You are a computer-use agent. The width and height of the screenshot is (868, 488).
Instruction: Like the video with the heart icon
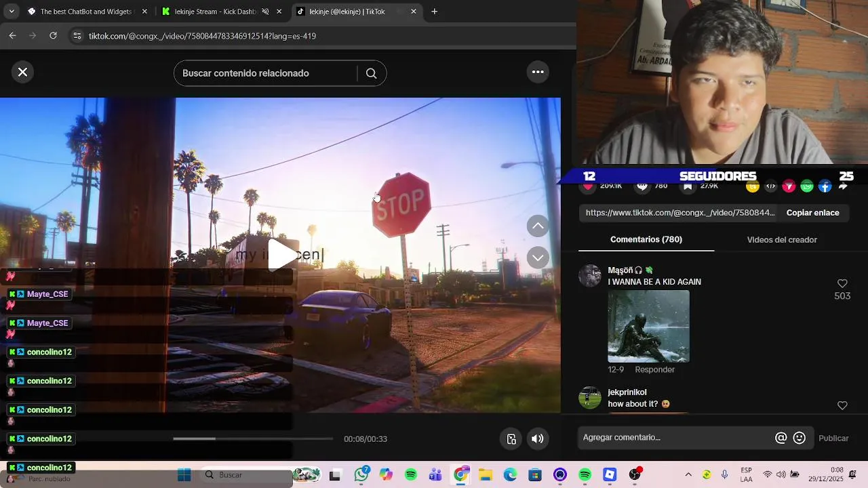(588, 186)
